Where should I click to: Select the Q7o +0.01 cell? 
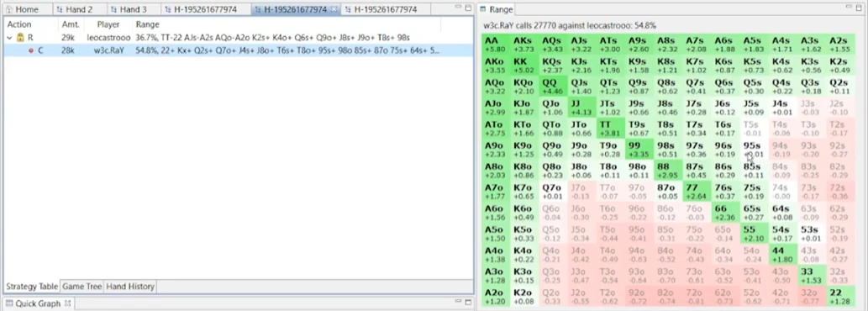click(553, 192)
